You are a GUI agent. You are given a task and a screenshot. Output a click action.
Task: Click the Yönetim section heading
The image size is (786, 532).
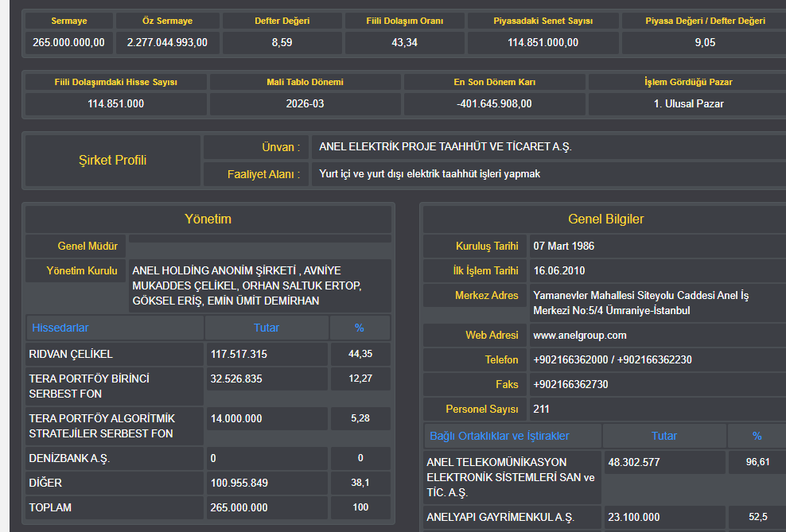[x=208, y=219]
